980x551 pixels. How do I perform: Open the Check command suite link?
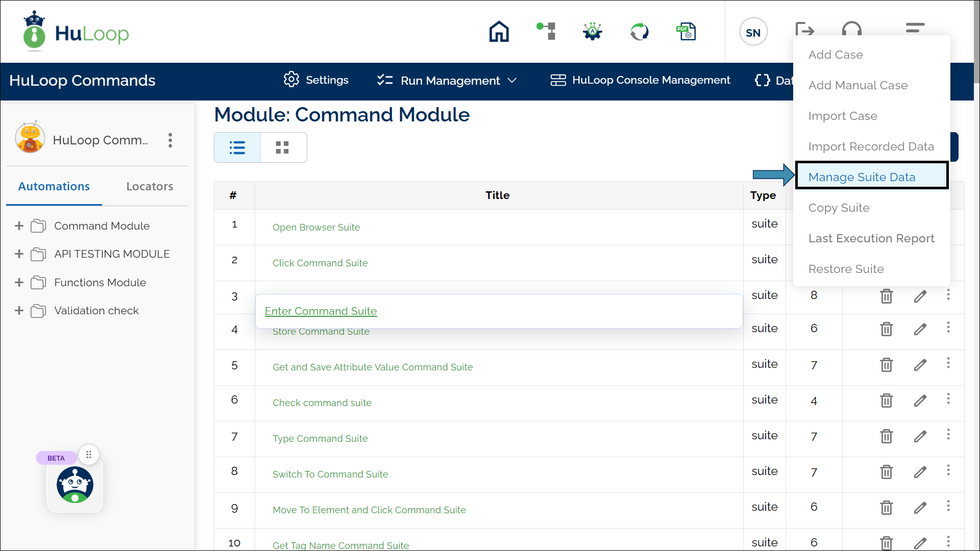pyautogui.click(x=322, y=403)
